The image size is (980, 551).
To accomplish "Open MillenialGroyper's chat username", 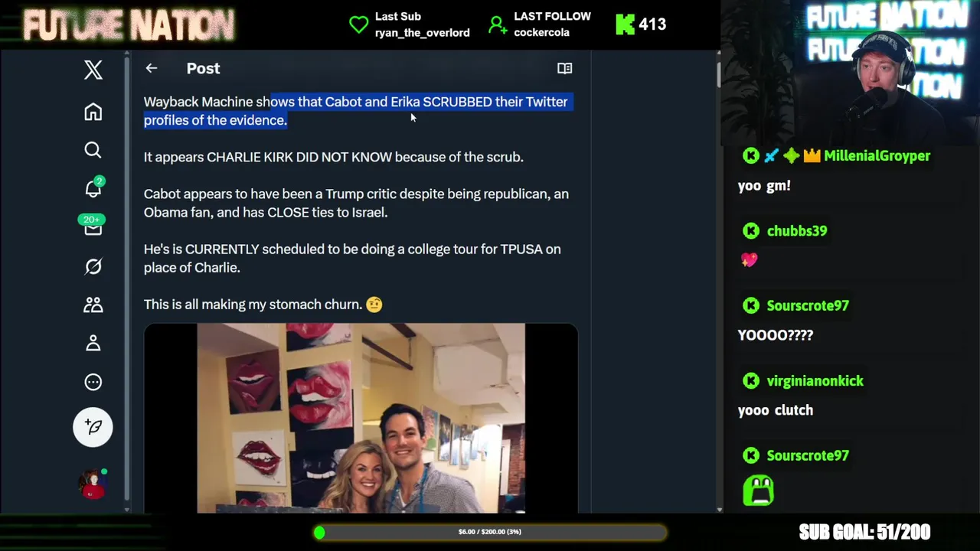I will click(x=877, y=156).
